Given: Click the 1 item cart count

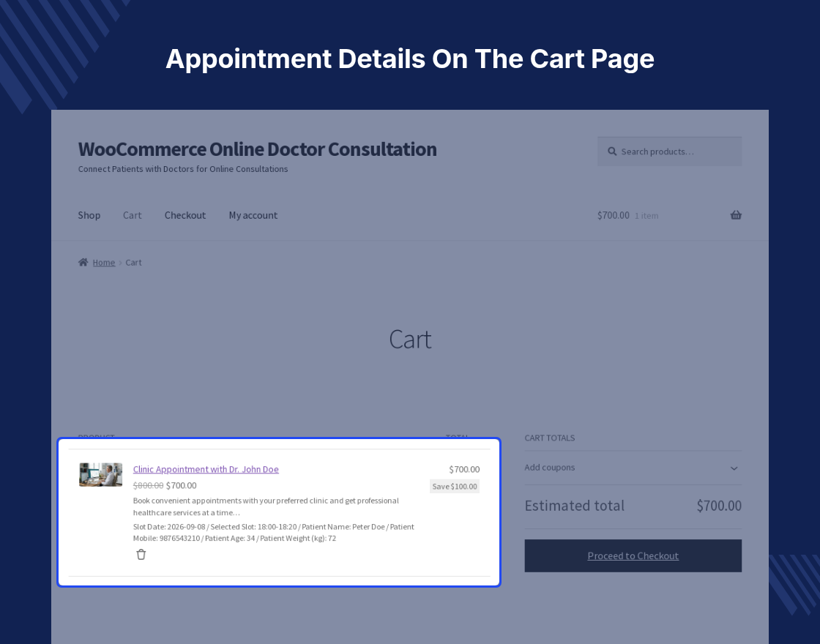Looking at the screenshot, I should click(646, 216).
